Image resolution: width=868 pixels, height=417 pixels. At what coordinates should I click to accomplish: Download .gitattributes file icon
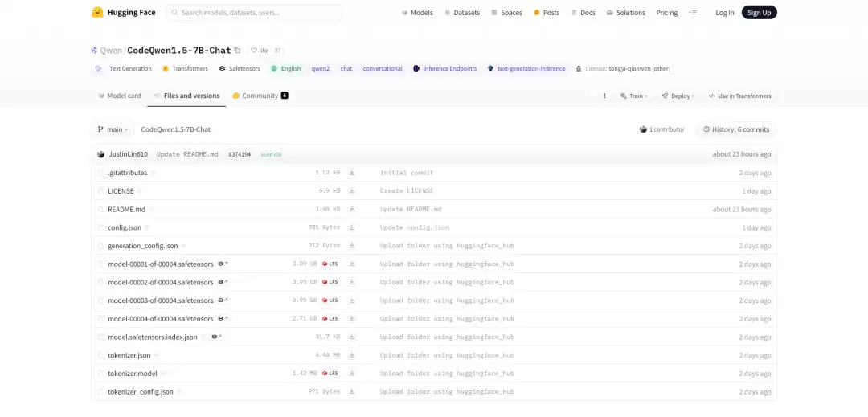click(x=351, y=173)
